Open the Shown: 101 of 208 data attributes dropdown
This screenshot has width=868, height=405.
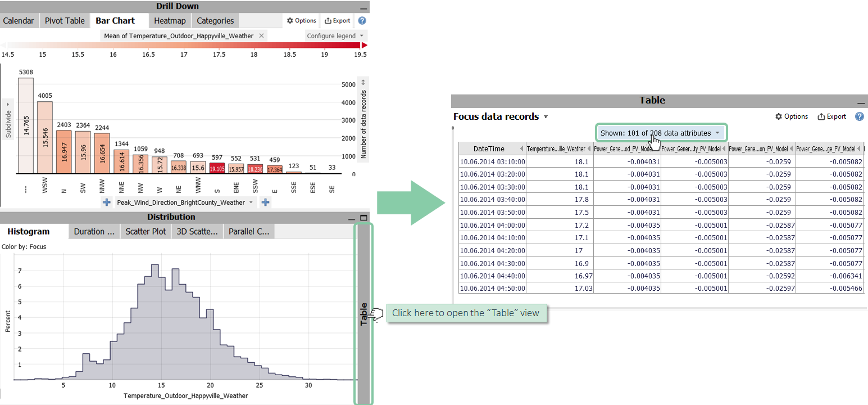coord(660,133)
